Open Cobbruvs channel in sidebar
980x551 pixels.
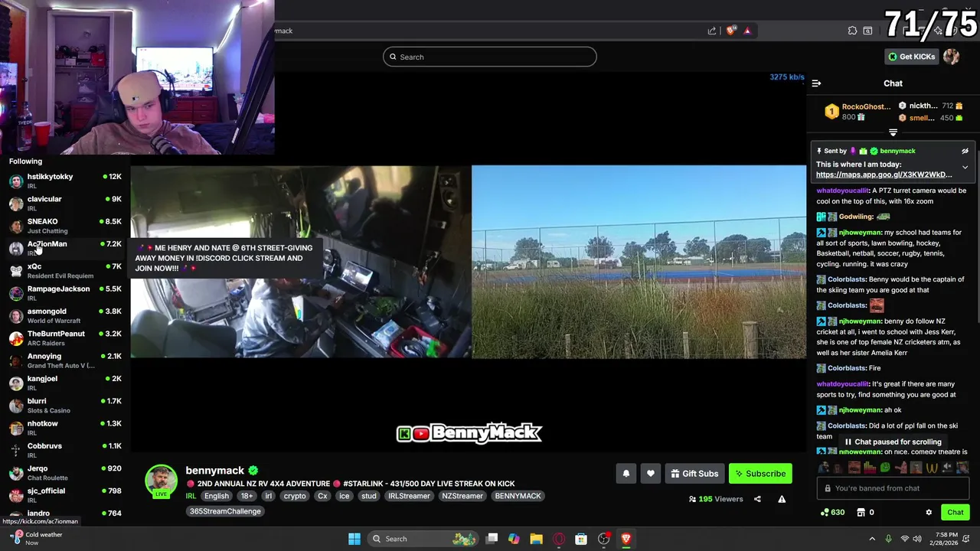coord(65,450)
